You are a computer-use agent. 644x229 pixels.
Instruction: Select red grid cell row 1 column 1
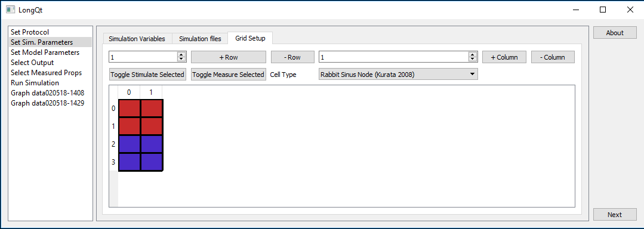coord(152,126)
